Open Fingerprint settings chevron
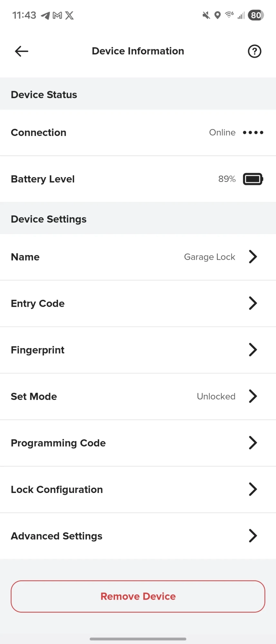The height and width of the screenshot is (644, 276). 253,350
